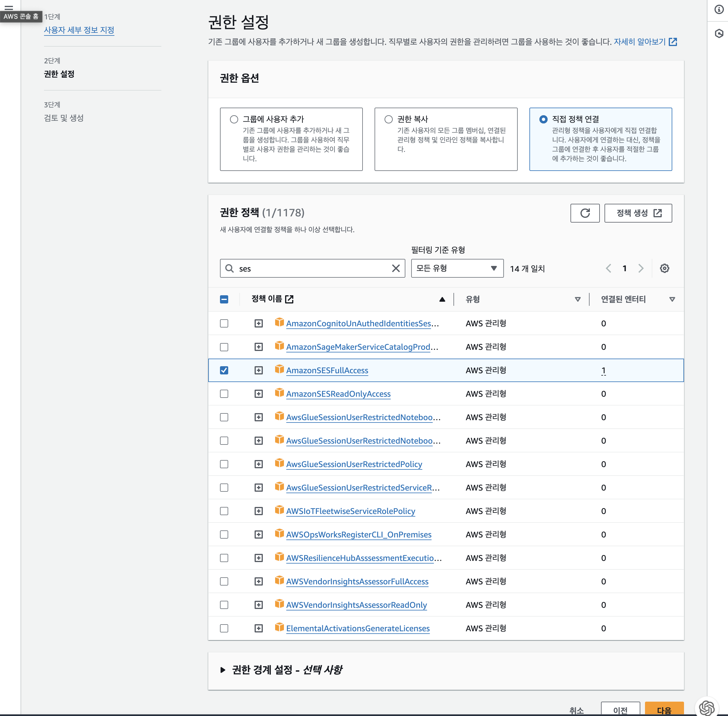Check the AmazonSageMakerServiceCatalogProd policy checkbox
This screenshot has width=728, height=716.
coord(224,347)
